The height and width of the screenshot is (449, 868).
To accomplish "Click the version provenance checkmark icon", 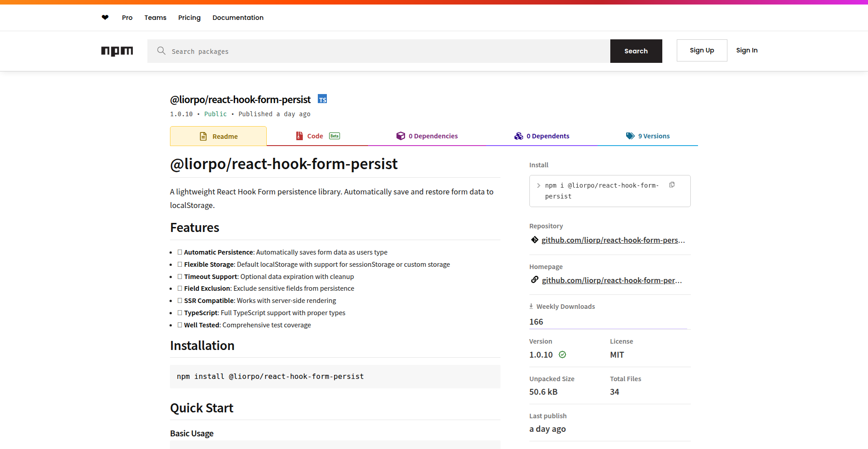I will (562, 355).
